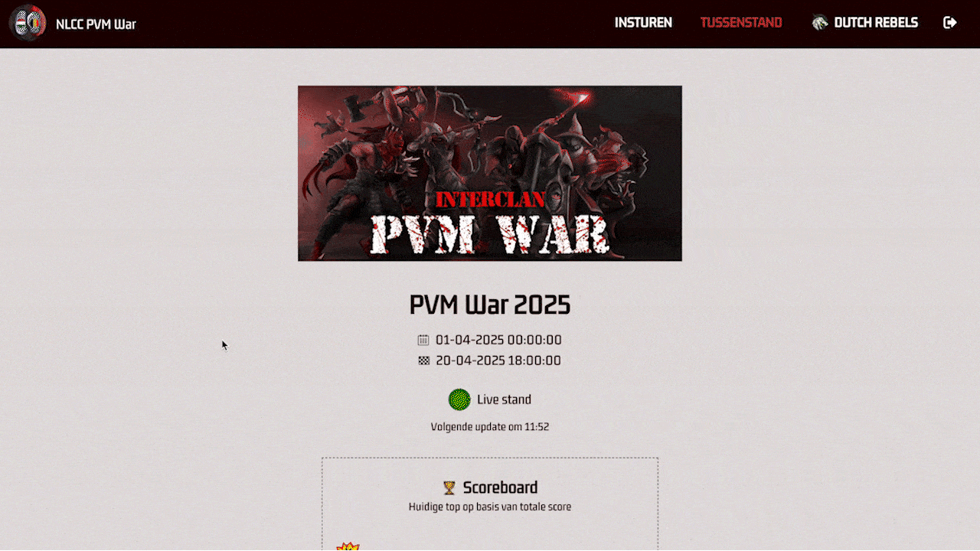This screenshot has width=980, height=551.
Task: Click the NLCC round logo icon
Action: tap(28, 23)
